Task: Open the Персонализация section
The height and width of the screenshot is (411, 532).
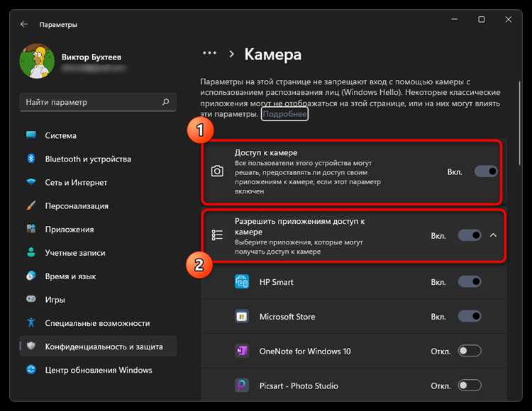Action: coord(98,205)
